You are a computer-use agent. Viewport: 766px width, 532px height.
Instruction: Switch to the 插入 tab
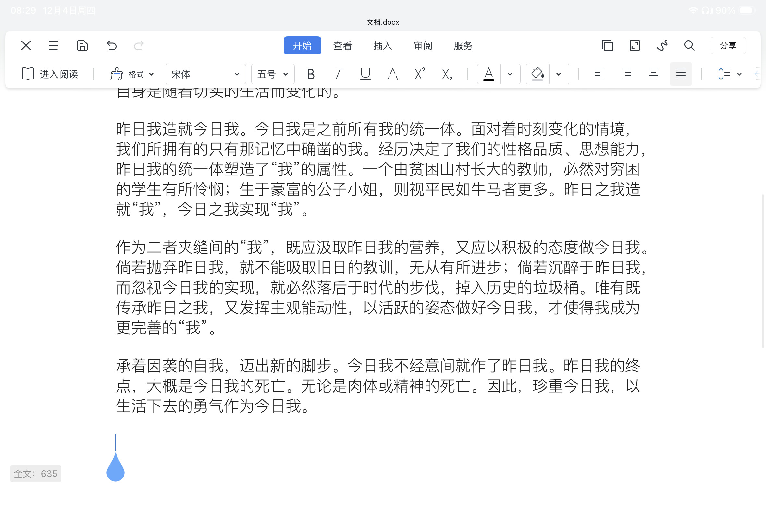point(382,46)
